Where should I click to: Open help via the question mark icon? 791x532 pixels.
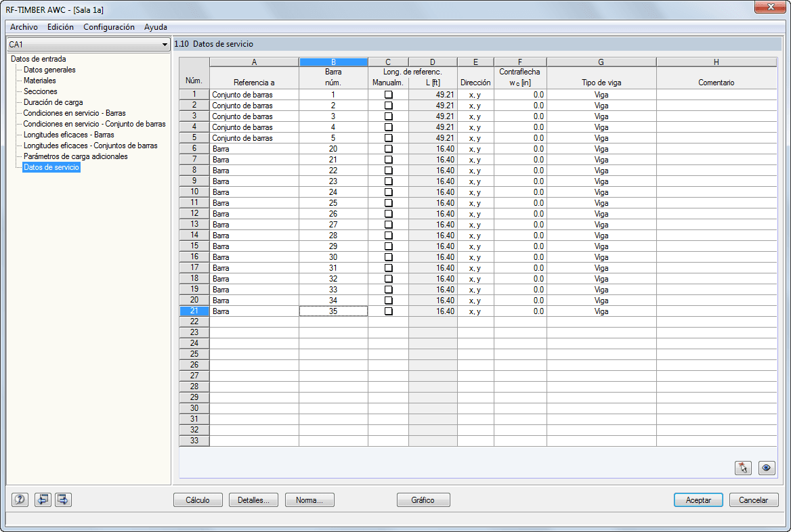[x=19, y=500]
